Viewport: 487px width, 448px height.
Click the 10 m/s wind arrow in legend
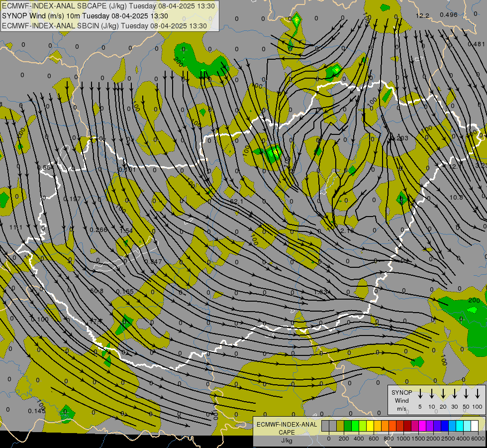[432, 394]
